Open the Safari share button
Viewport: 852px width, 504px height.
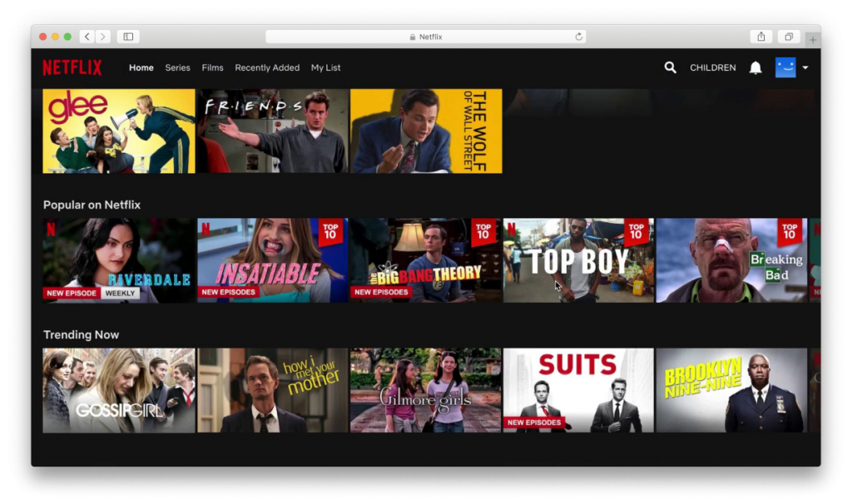pos(760,37)
